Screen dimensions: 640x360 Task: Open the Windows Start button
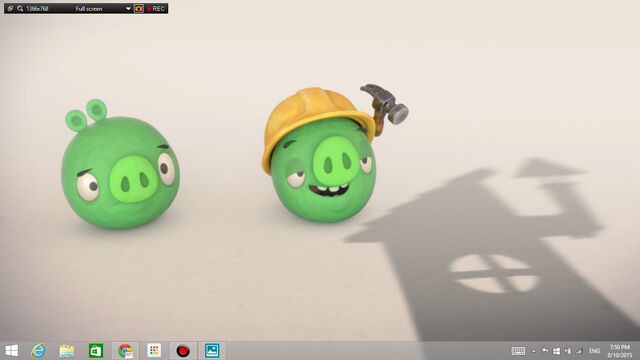(x=11, y=351)
